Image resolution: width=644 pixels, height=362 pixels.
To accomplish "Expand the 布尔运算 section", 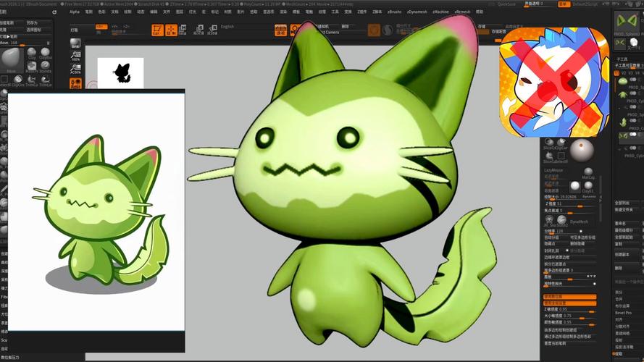I will point(622,306).
